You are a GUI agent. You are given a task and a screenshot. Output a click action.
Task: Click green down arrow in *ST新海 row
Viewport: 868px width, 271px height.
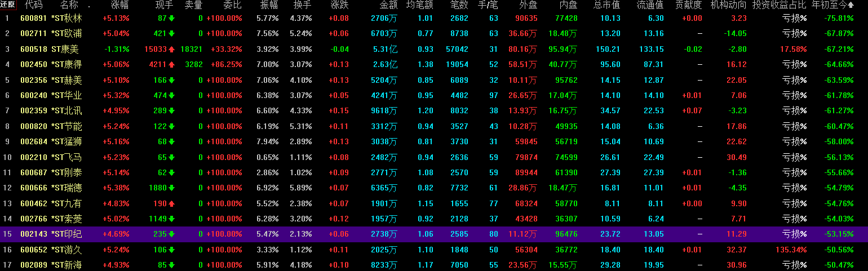171,264
